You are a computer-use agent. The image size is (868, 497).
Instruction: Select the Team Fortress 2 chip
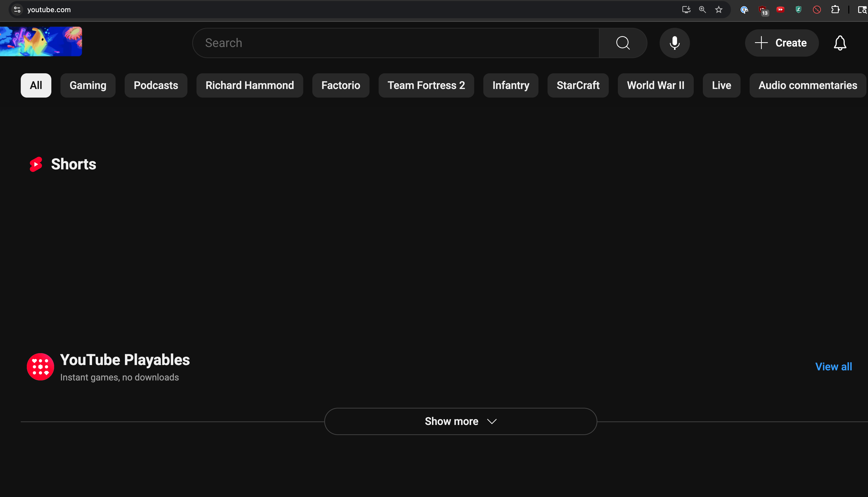pos(426,85)
